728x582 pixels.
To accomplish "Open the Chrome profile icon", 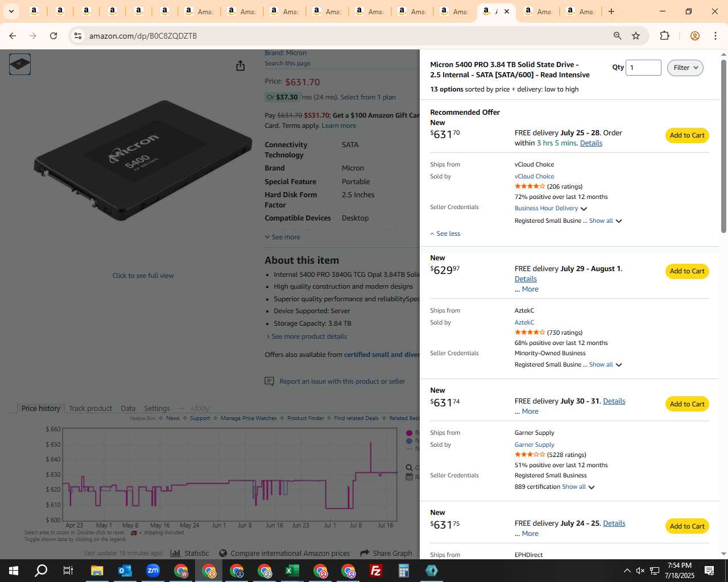I will 694,36.
